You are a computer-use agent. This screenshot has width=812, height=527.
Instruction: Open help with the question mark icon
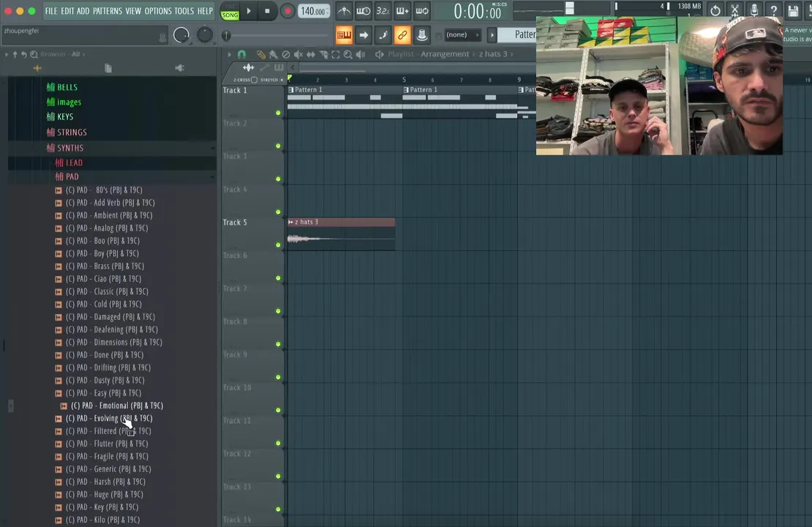point(774,10)
